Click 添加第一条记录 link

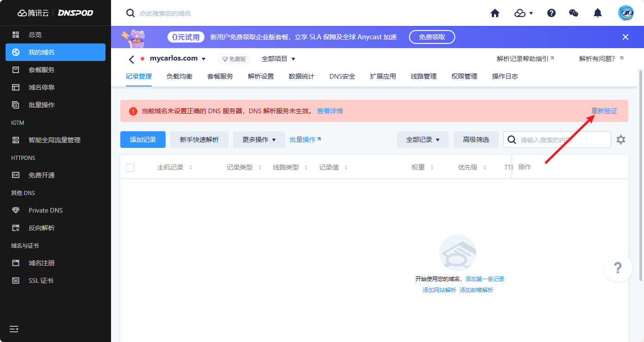point(485,279)
